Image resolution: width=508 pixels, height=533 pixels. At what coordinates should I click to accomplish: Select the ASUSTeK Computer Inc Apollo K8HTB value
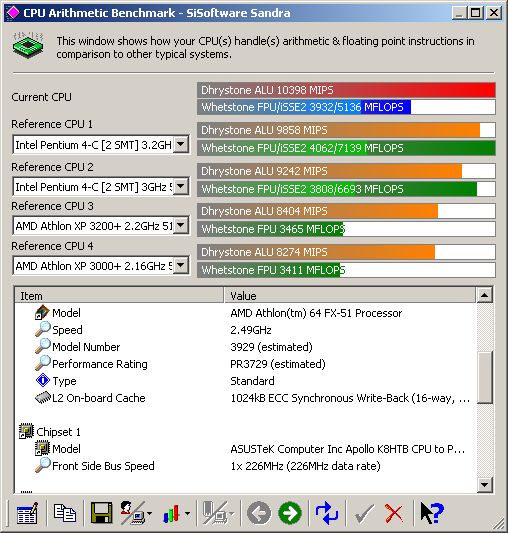(348, 449)
